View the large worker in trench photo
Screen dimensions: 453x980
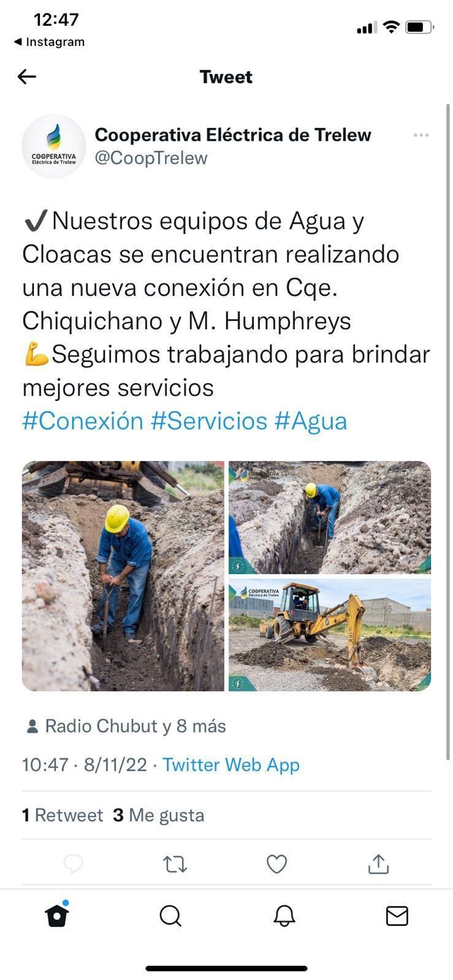123,576
